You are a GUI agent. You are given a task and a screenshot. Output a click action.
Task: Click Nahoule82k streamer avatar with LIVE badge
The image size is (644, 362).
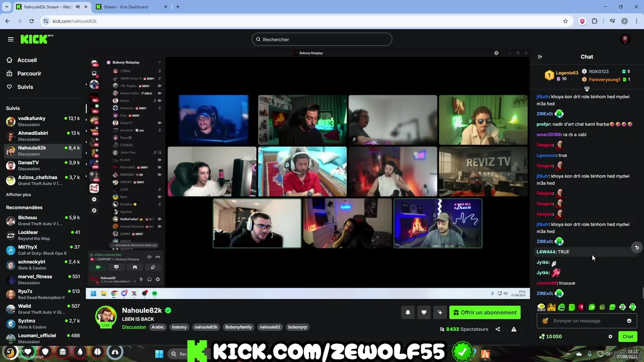click(106, 317)
